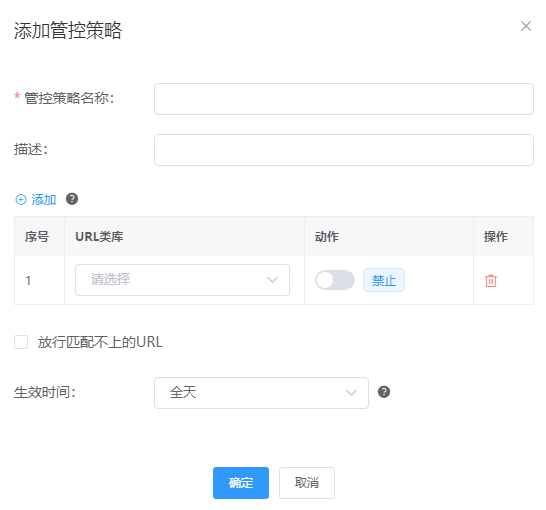
Task: Click the chevron arrow in URL类库 select
Action: click(272, 280)
